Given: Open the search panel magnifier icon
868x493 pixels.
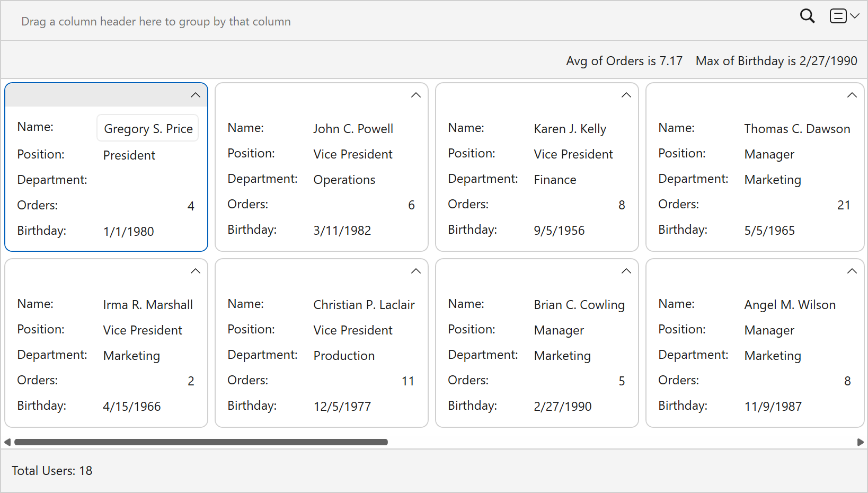Looking at the screenshot, I should [807, 16].
